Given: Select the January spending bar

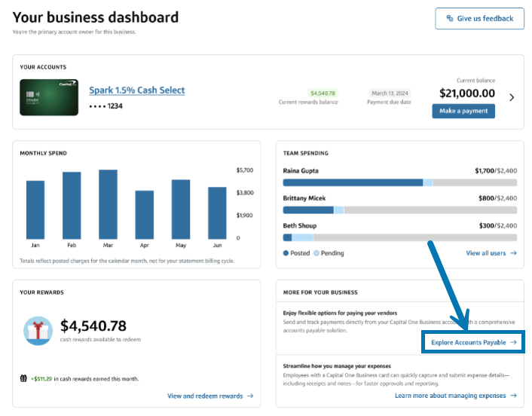Looking at the screenshot, I should pyautogui.click(x=35, y=210).
